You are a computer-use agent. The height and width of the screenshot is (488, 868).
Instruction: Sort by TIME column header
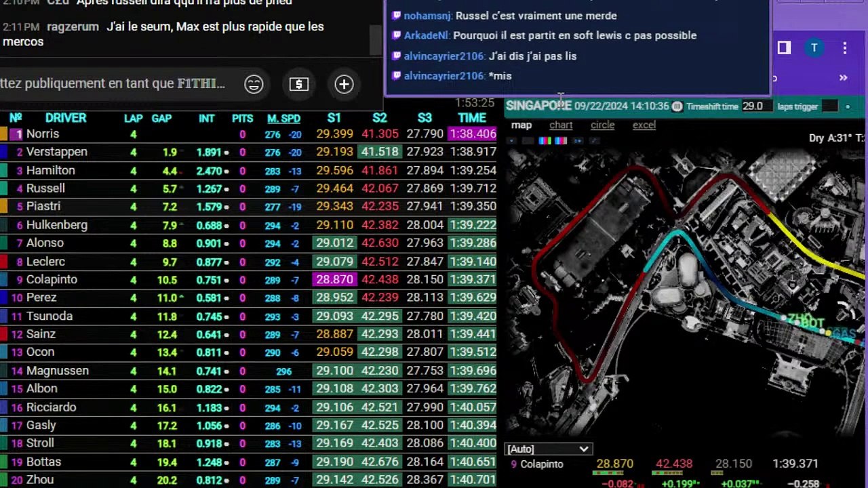(472, 118)
